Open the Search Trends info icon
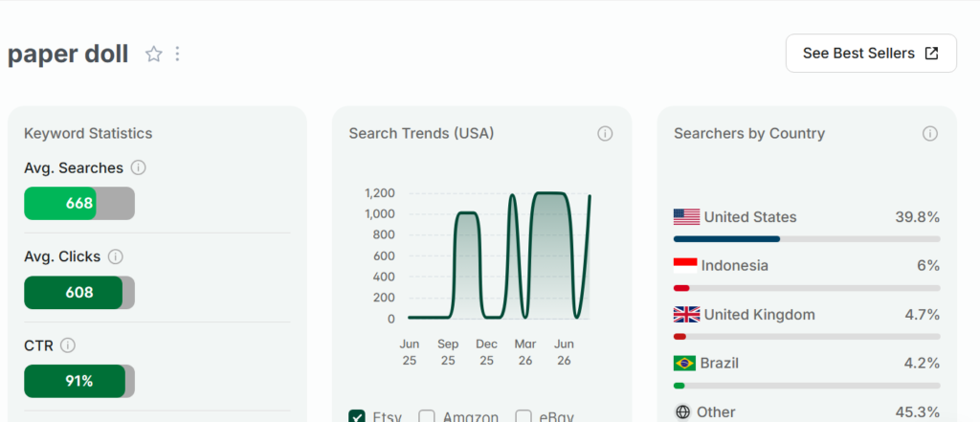Image resolution: width=980 pixels, height=422 pixels. tap(605, 134)
